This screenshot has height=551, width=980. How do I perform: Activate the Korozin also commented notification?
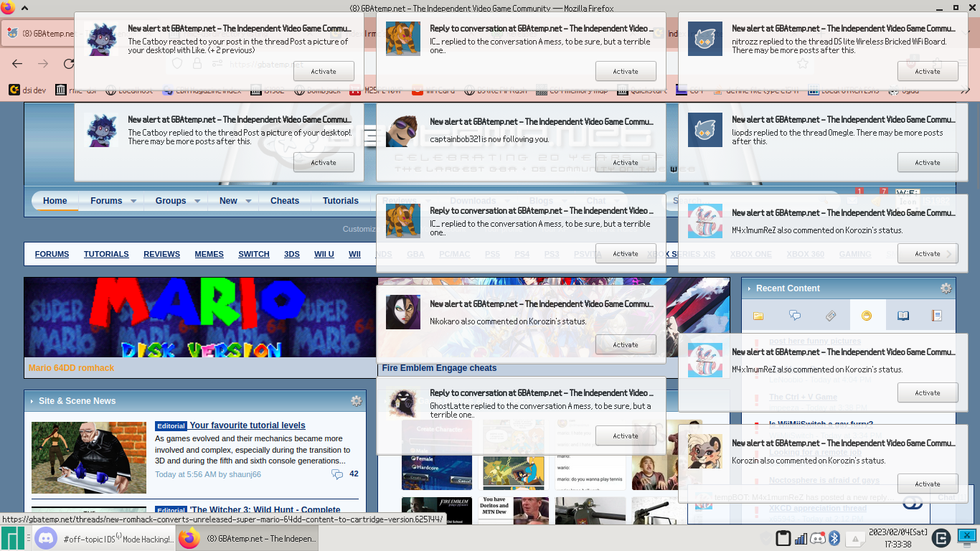tap(928, 484)
